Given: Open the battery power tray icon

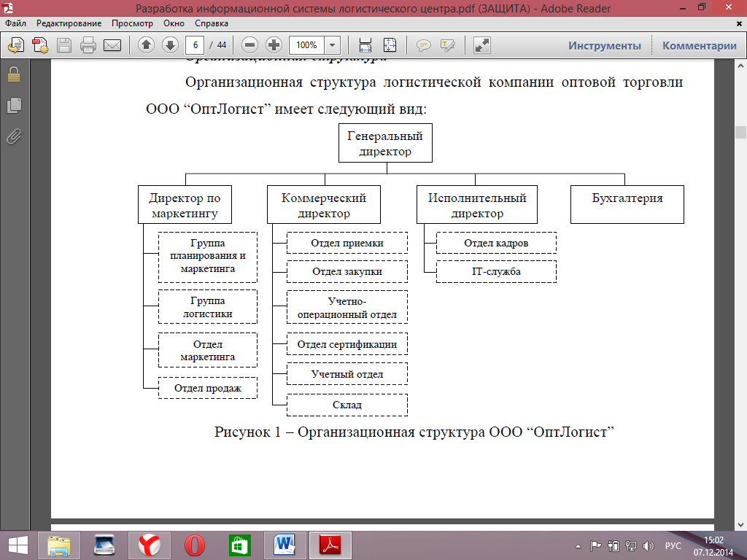Looking at the screenshot, I should point(614,545).
